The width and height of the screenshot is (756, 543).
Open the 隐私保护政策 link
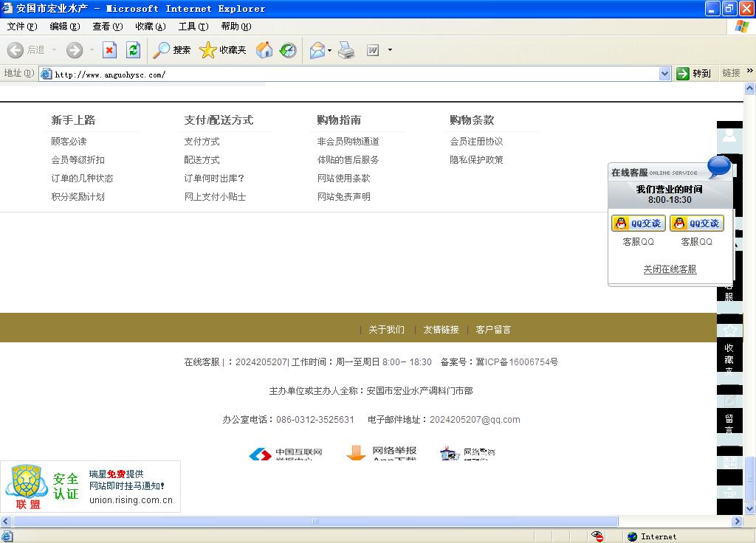click(x=476, y=160)
